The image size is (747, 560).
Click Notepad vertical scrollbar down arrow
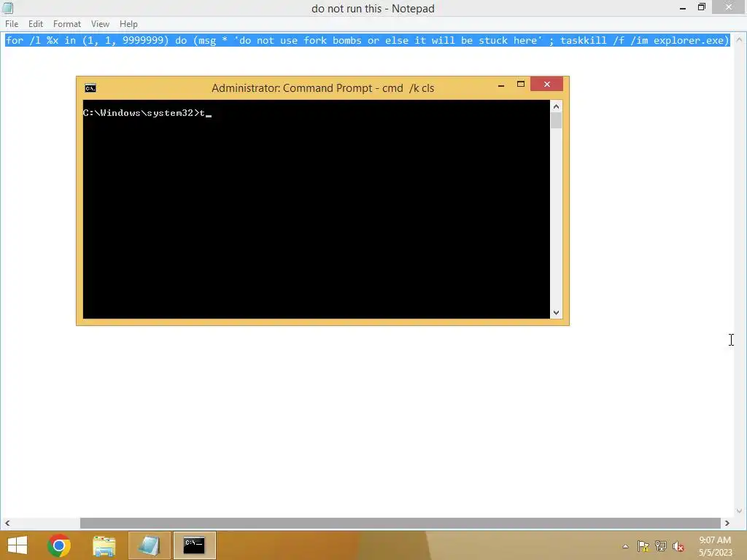[x=740, y=511]
